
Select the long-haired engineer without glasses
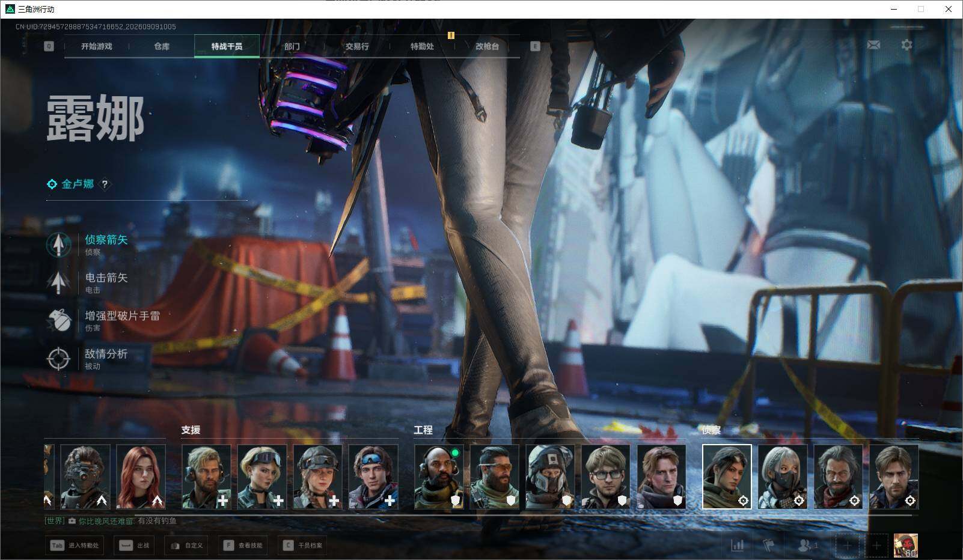pos(662,476)
